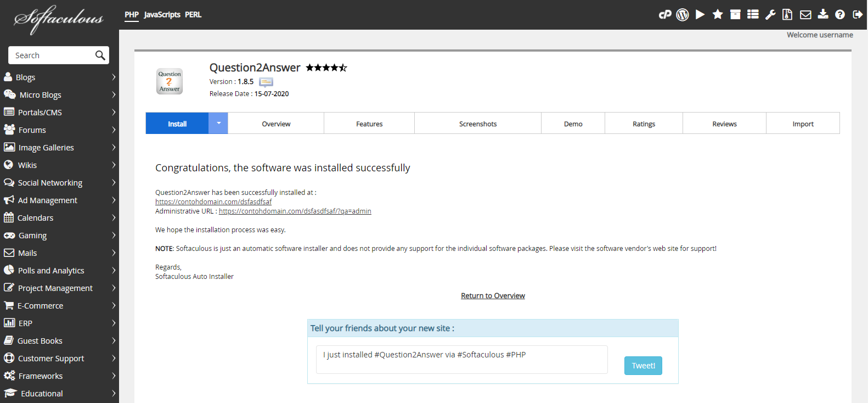Screen dimensions: 868x403
Task: Open the cPanel control panel icon
Action: (665, 15)
